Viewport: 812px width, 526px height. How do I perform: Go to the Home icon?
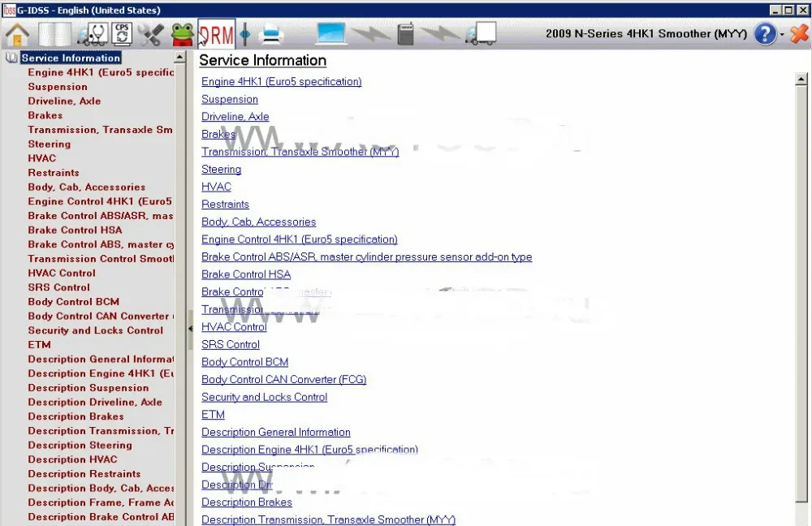[x=18, y=34]
